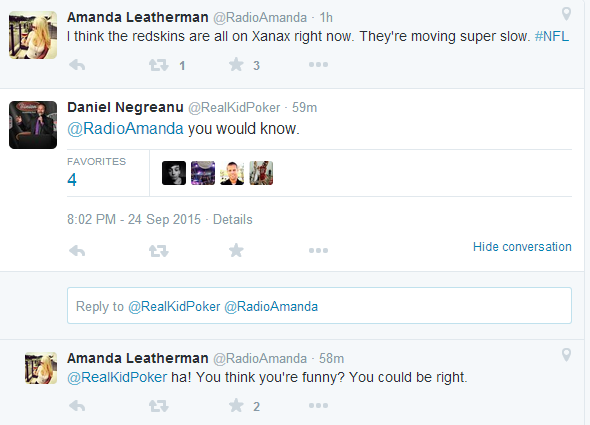Click the #NFL hashtag
This screenshot has width=590, height=425.
(552, 37)
